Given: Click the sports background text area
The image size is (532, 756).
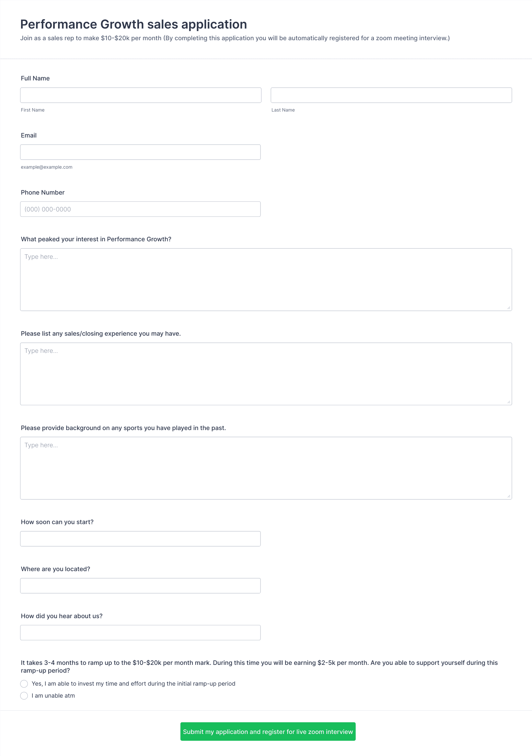Looking at the screenshot, I should point(266,468).
